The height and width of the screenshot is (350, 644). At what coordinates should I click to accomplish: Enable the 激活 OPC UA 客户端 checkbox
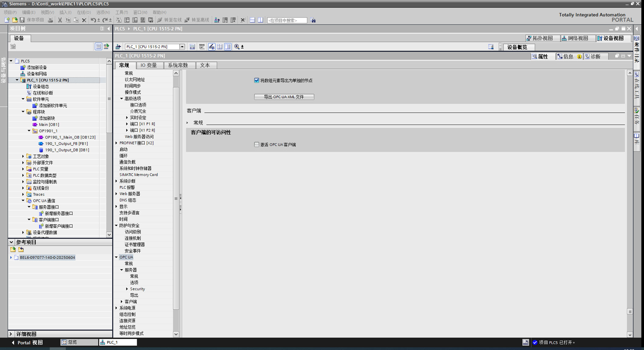pyautogui.click(x=257, y=144)
